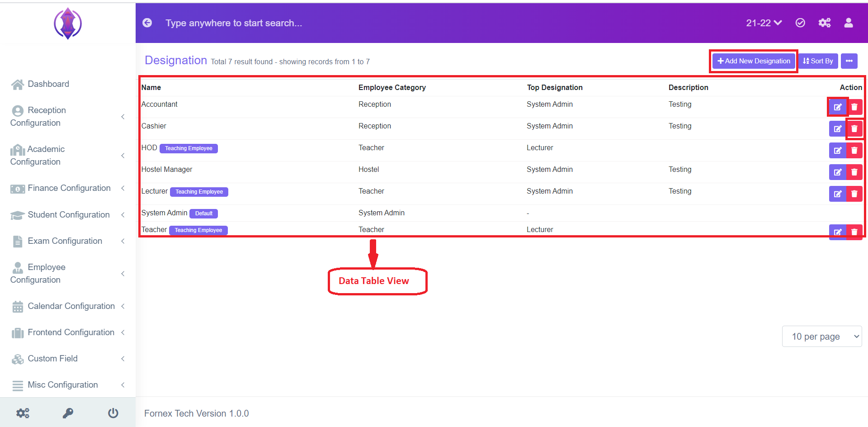Expand Finance Configuration chevron

click(x=123, y=188)
